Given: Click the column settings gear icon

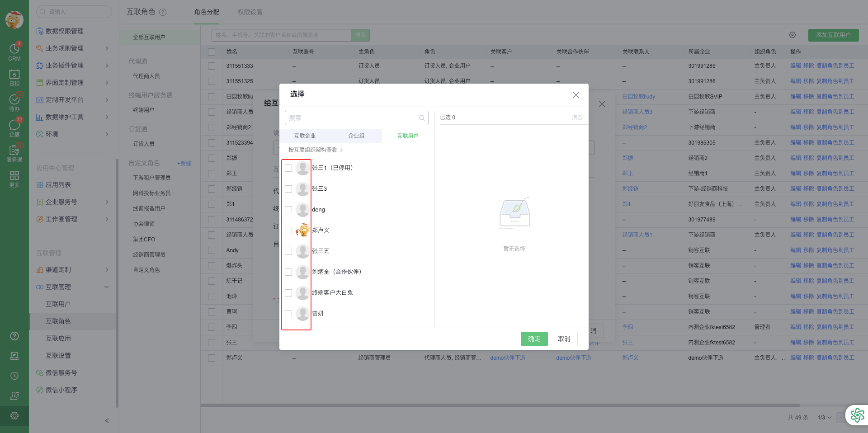Looking at the screenshot, I should click(x=792, y=35).
